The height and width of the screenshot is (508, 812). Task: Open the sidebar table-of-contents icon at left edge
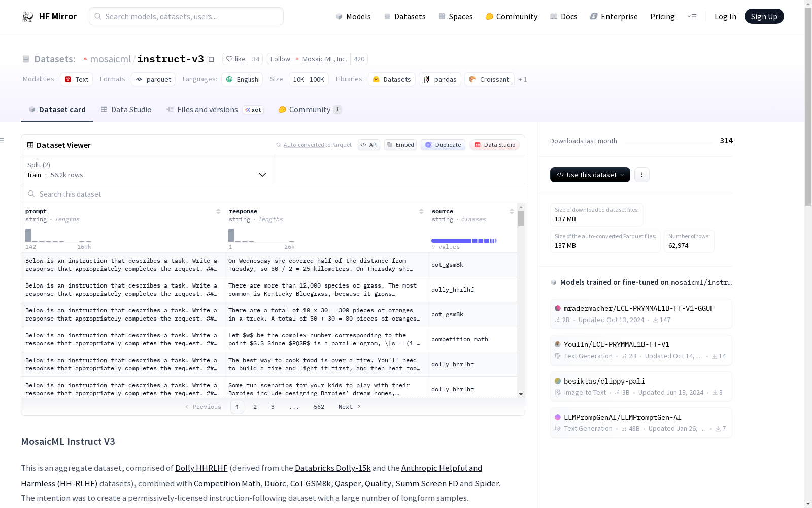point(3,140)
